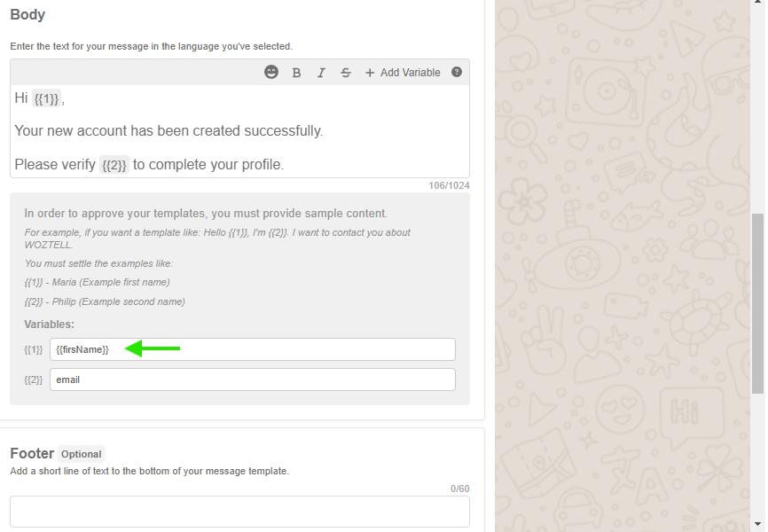Select the {{2}} variable chip in message body
This screenshot has width=768, height=532.
coord(114,165)
